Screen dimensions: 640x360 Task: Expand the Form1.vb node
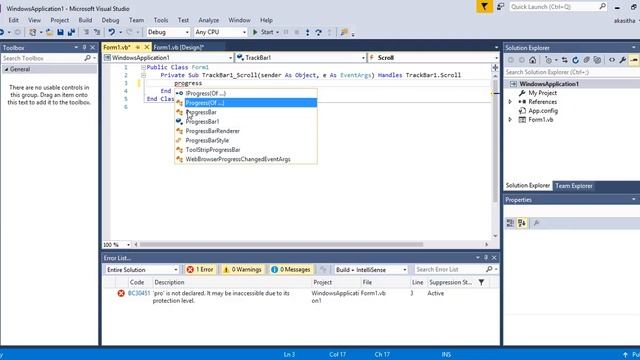coord(510,120)
